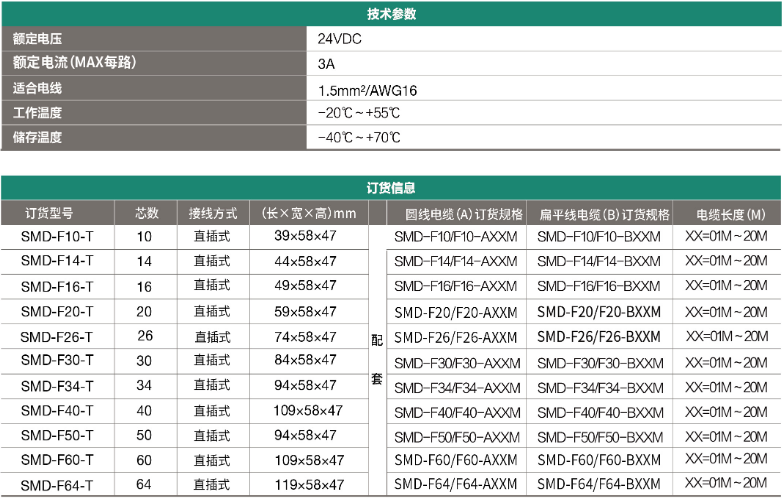Select the SMD-F64-T model cell
This screenshot has width=782, height=500.
pos(57,486)
